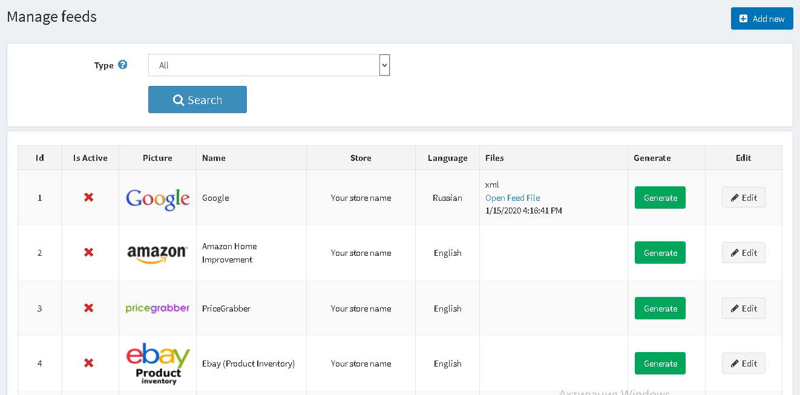This screenshot has height=395, width=800.
Task: Click the Amazon logo picture
Action: click(157, 254)
